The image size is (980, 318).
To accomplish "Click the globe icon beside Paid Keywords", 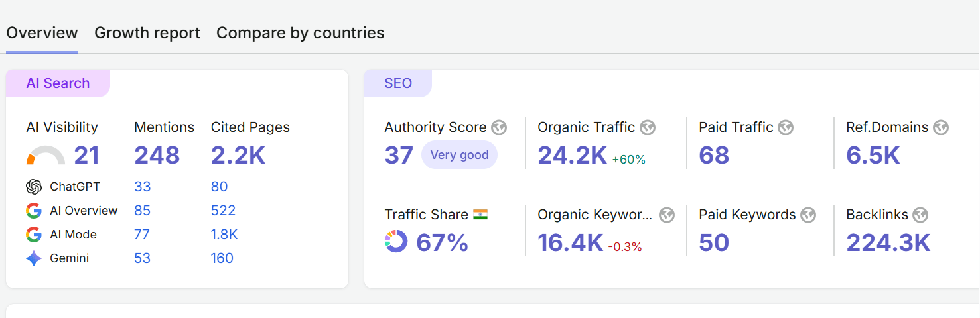I will tap(808, 215).
